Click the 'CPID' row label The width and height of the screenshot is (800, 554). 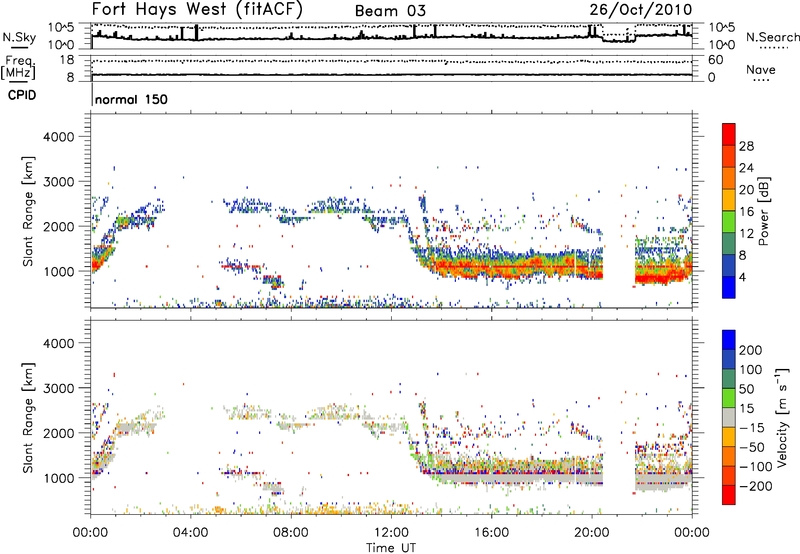point(22,95)
